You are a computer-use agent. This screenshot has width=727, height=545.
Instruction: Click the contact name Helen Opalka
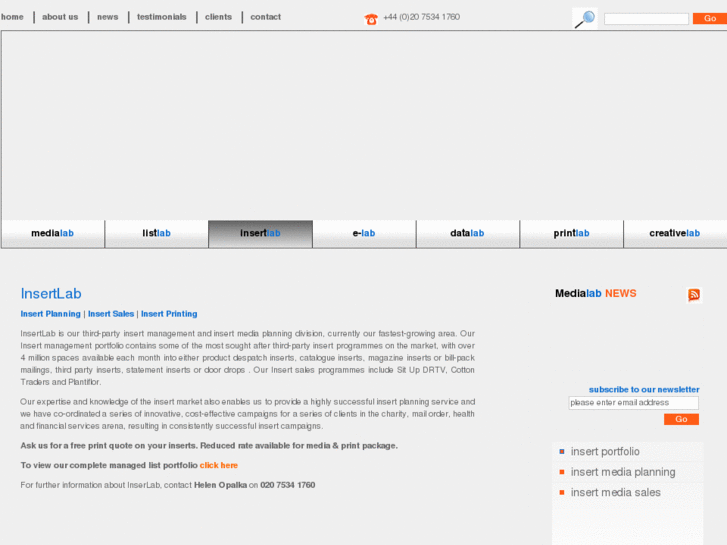(220, 485)
